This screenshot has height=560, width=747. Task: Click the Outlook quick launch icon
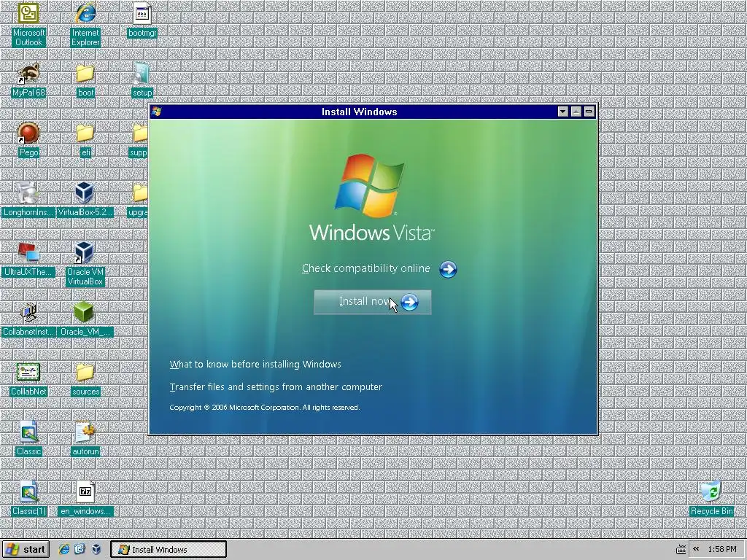point(80,550)
